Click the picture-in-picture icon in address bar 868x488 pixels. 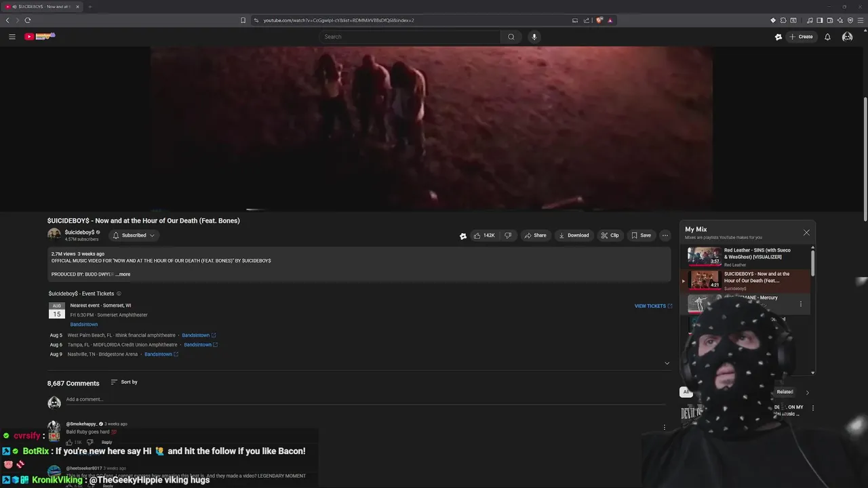click(575, 20)
